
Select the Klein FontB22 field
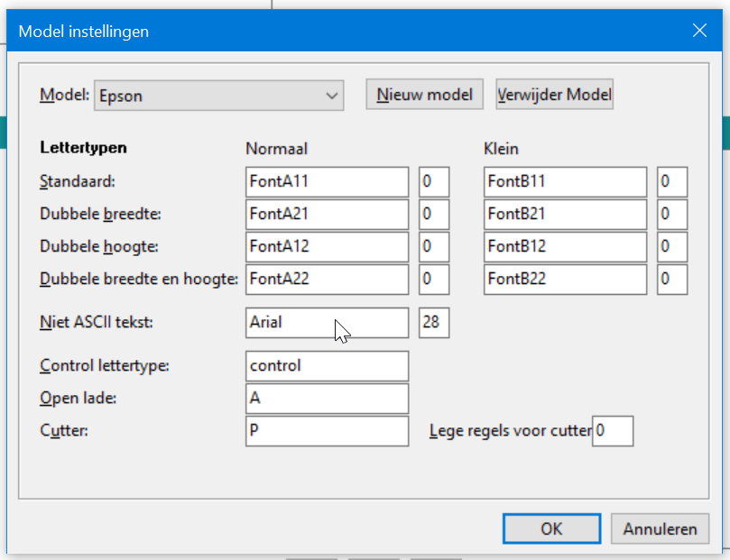click(x=565, y=280)
